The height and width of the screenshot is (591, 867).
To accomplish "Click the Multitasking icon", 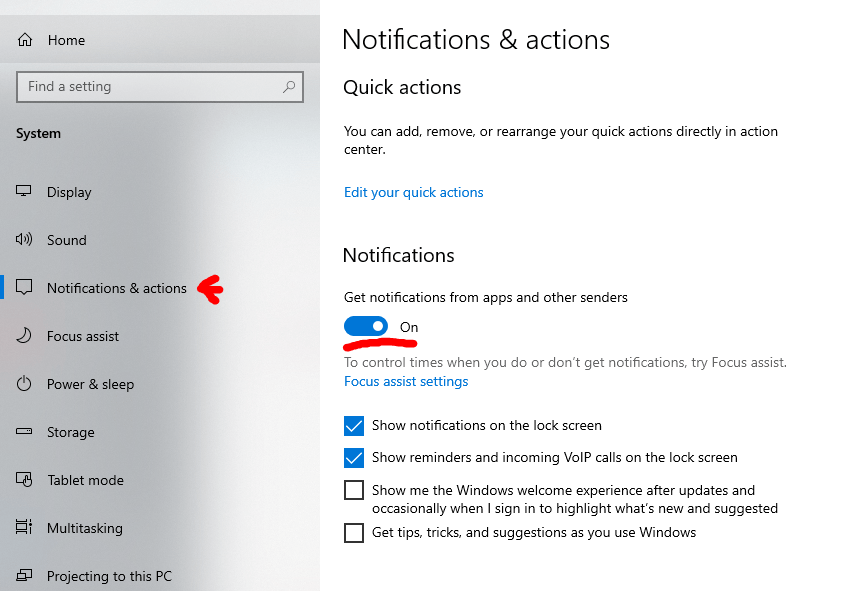I will 25,528.
